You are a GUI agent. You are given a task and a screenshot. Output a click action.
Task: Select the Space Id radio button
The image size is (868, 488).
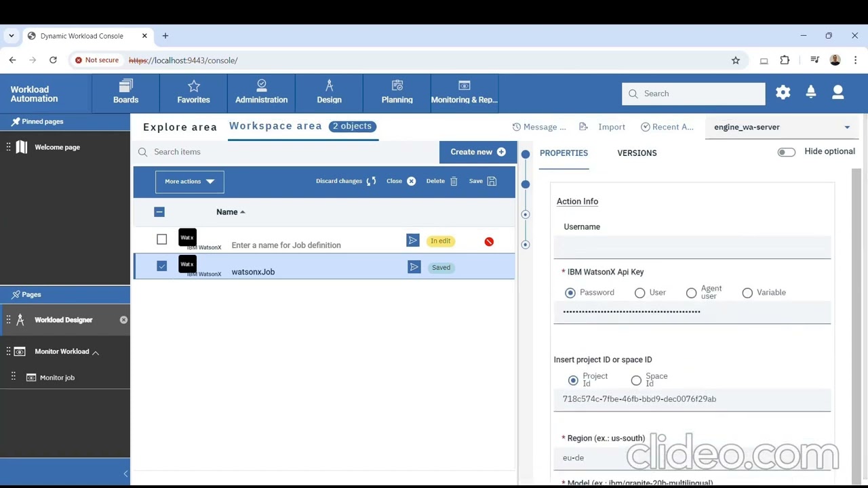(x=636, y=380)
